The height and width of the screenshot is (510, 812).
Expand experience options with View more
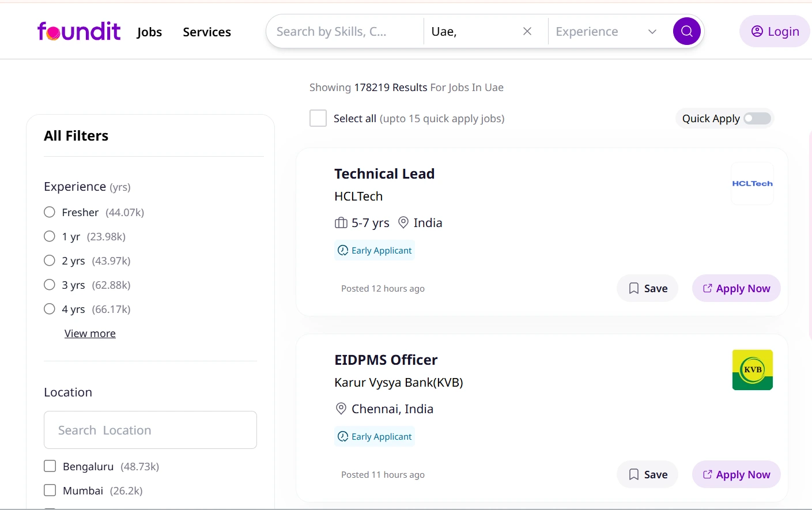coord(90,333)
